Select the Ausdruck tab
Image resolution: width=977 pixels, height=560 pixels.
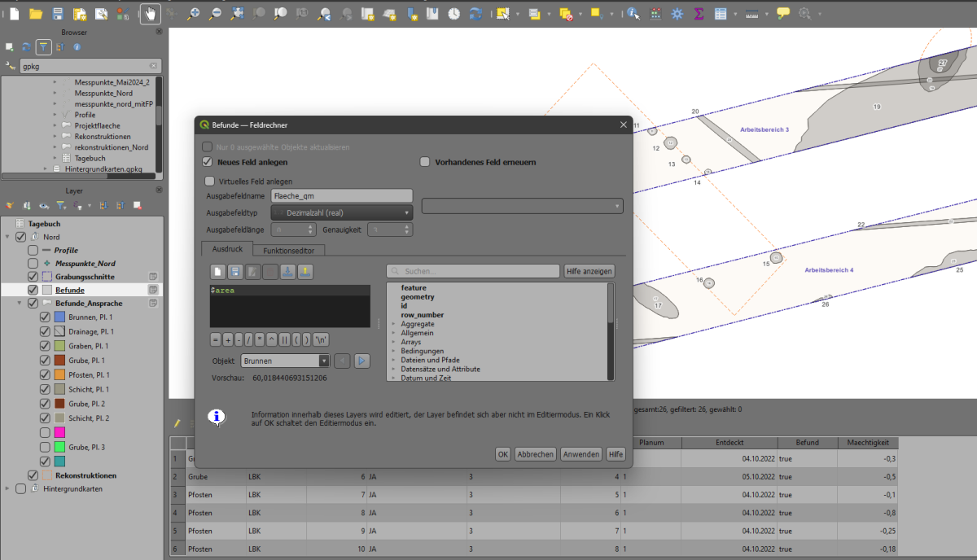(x=226, y=250)
